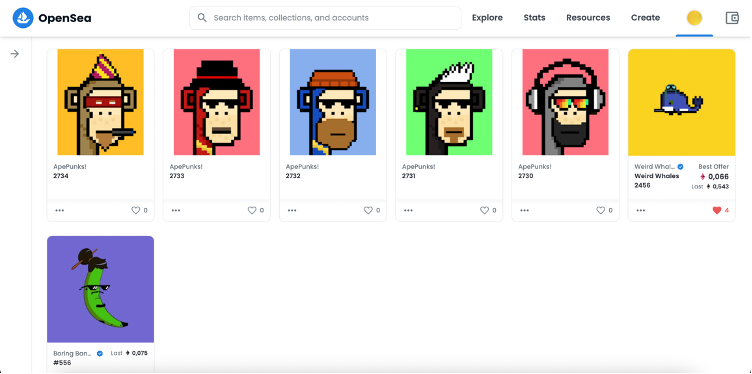Go to the Create page
Viewport: 752px width, 374px height.
646,18
